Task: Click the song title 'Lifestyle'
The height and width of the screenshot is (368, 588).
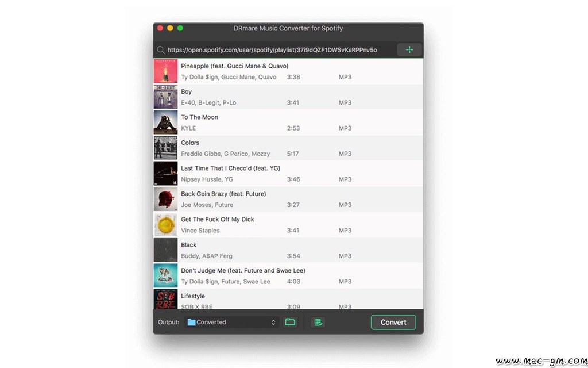Action: [x=193, y=296]
